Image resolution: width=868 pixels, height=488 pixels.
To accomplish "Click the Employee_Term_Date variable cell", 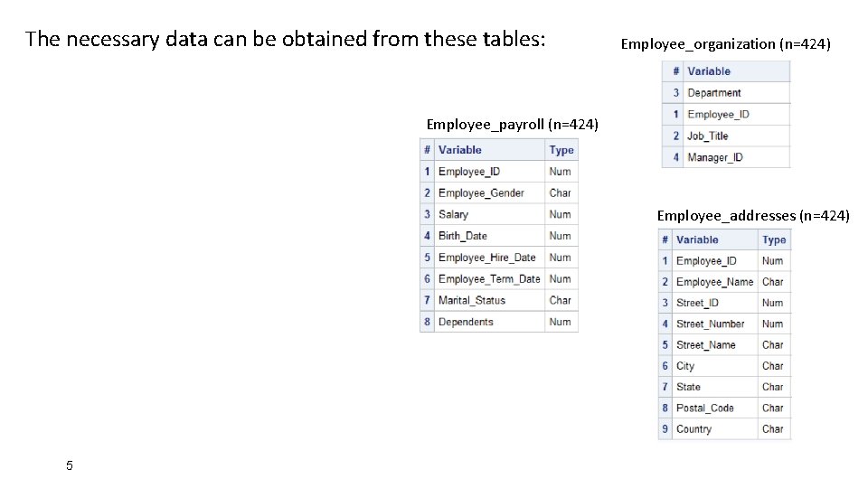I will tap(488, 279).
